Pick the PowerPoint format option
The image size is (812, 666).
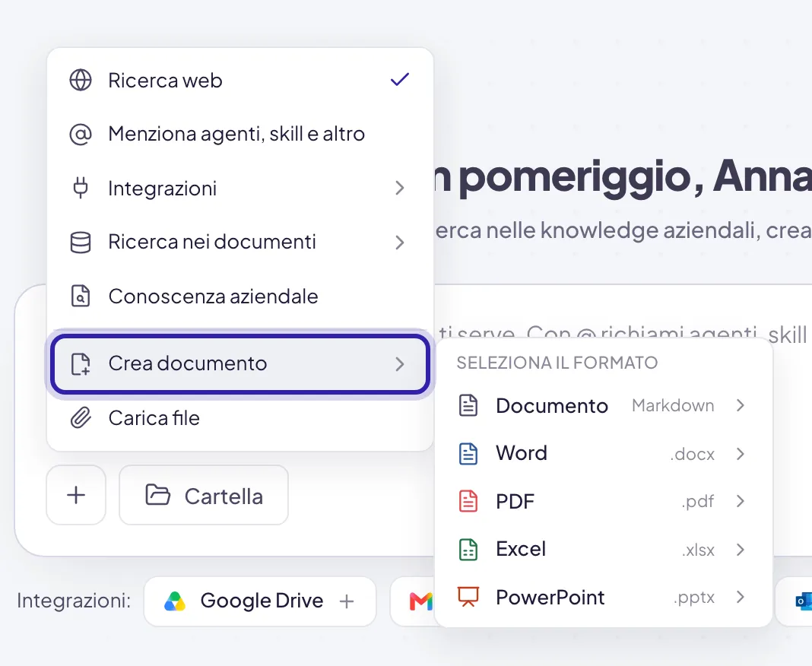click(604, 597)
